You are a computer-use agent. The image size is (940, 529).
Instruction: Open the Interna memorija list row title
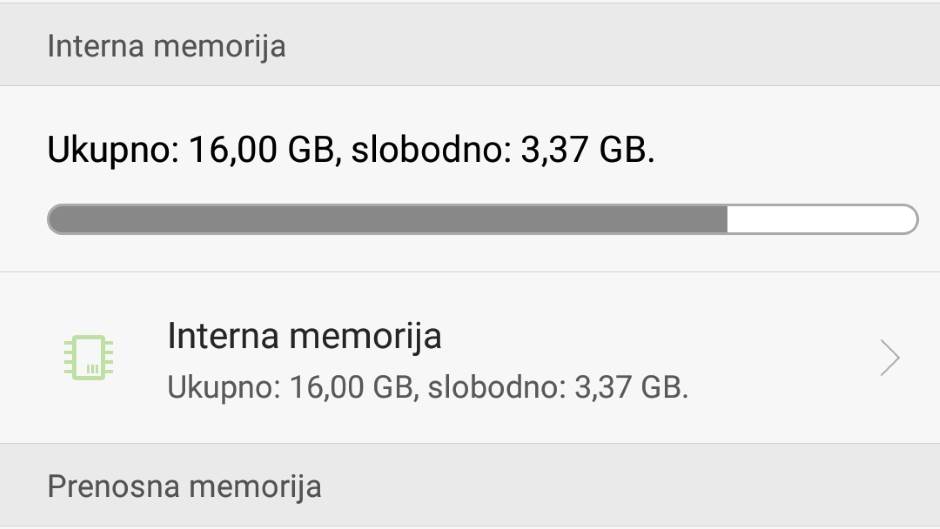point(304,336)
